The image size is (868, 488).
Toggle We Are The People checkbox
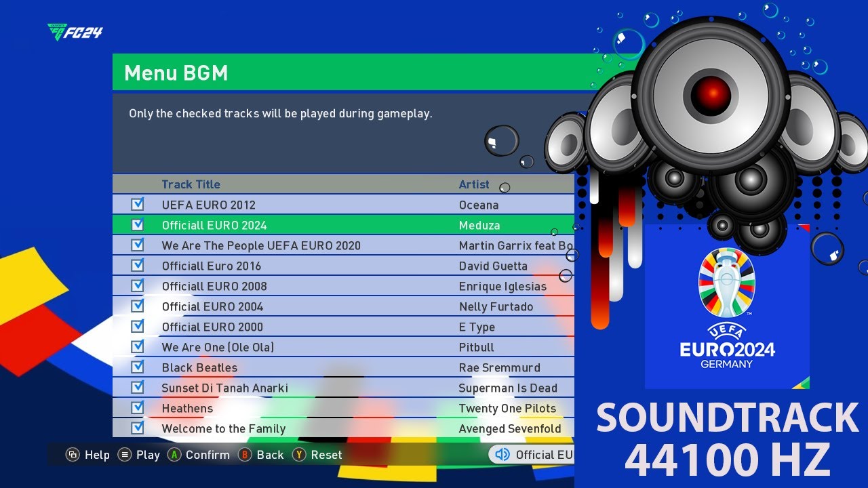(138, 245)
